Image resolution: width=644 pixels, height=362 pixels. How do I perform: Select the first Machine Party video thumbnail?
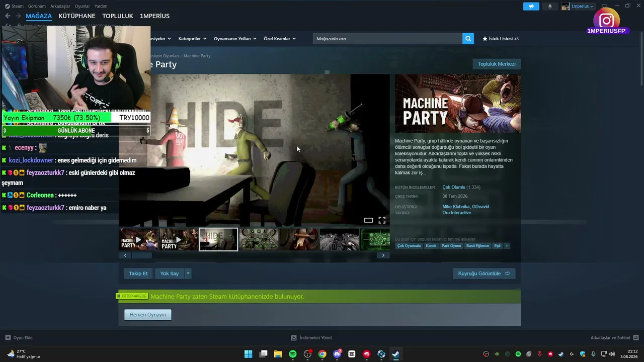(x=138, y=239)
